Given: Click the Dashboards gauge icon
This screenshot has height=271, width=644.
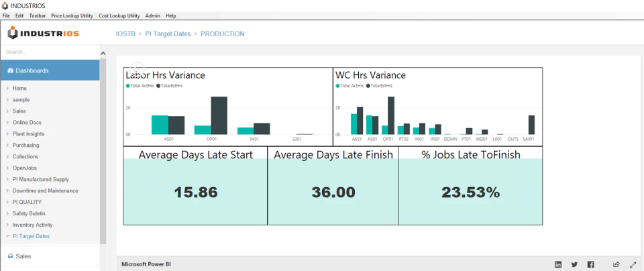Looking at the screenshot, I should [11, 70].
